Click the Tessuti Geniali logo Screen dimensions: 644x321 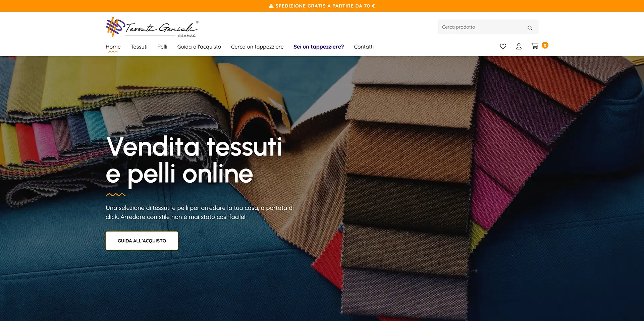pyautogui.click(x=152, y=27)
